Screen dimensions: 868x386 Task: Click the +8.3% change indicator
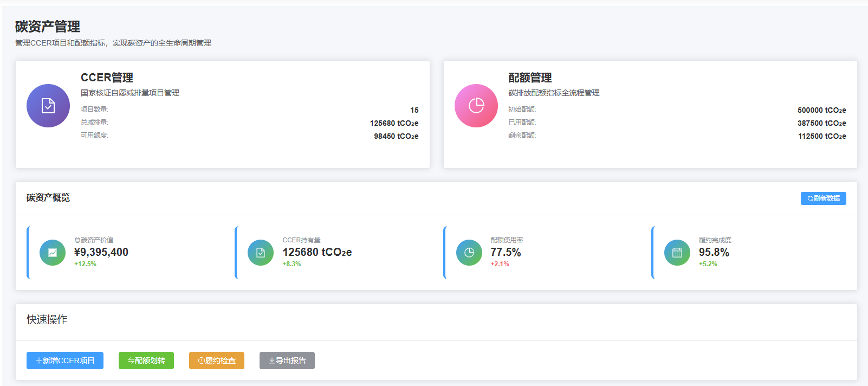[292, 264]
